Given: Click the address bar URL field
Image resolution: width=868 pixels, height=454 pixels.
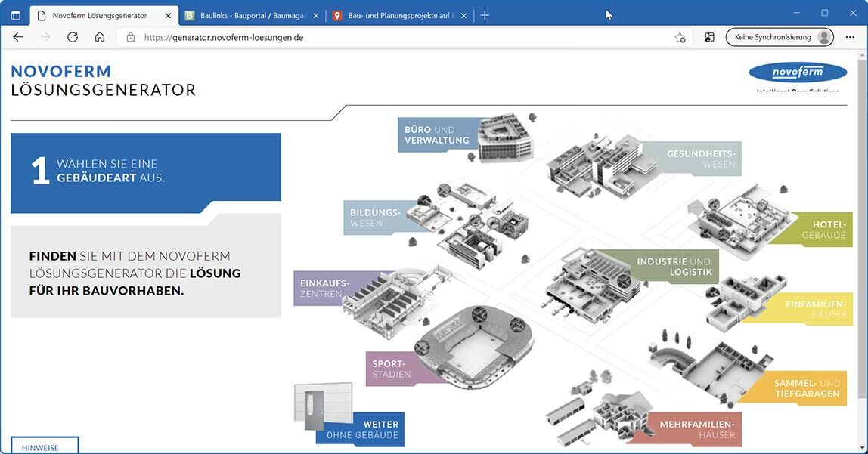Looking at the screenshot, I should point(402,38).
